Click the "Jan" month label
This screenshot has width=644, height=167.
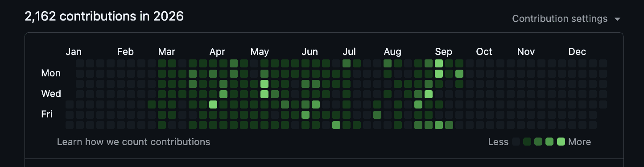tap(74, 52)
